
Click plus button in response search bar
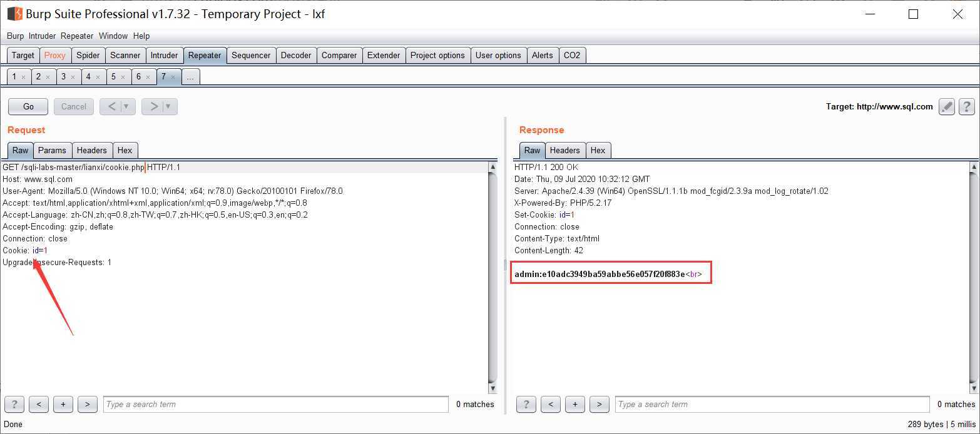(575, 404)
